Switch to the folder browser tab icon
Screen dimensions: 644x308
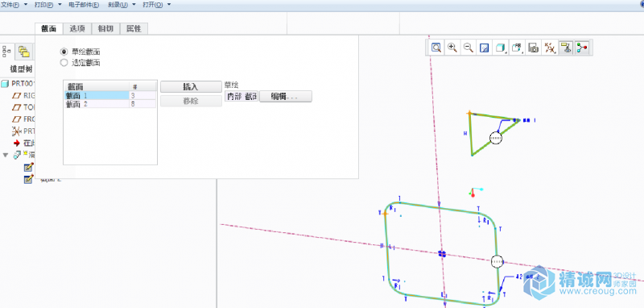click(24, 52)
